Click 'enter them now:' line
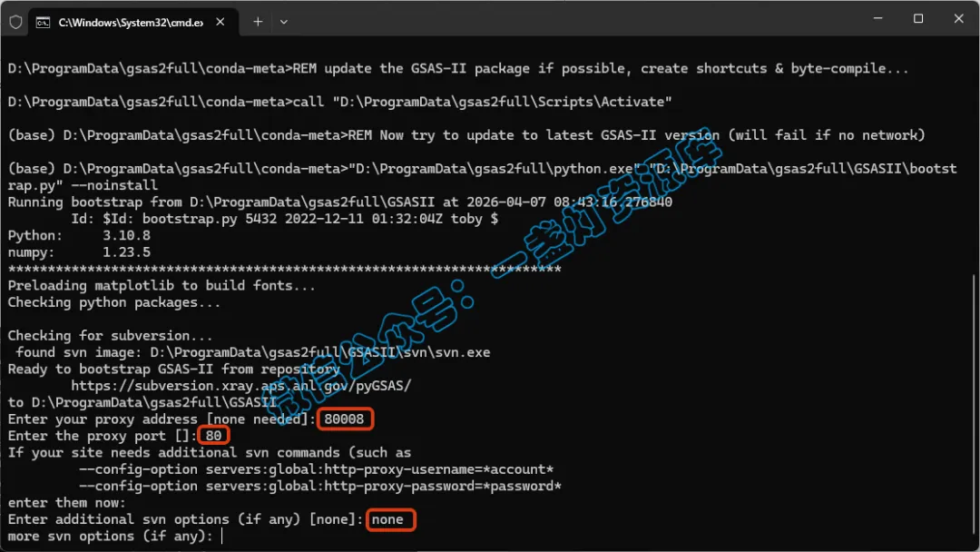980x552 pixels. 66,503
